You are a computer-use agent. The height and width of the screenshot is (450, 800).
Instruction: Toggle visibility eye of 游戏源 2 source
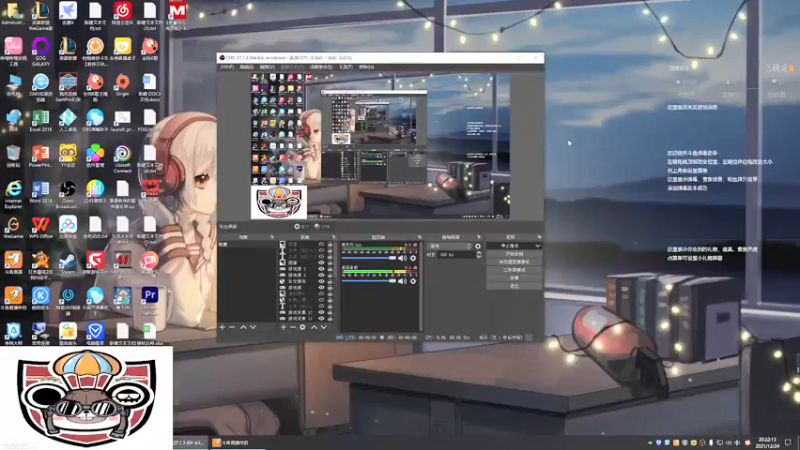click(321, 269)
